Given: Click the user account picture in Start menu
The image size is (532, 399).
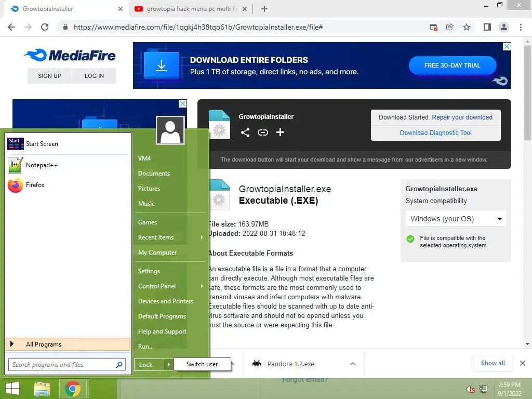Looking at the screenshot, I should 170,130.
